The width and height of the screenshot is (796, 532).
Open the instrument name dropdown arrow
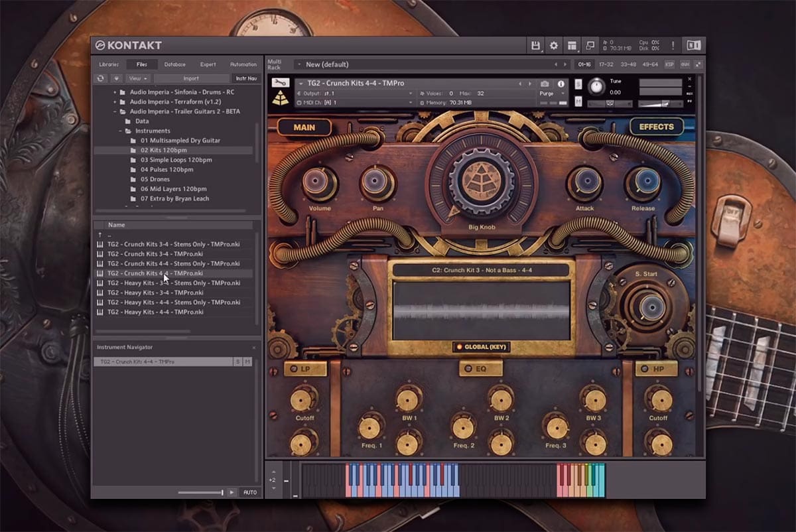(300, 84)
